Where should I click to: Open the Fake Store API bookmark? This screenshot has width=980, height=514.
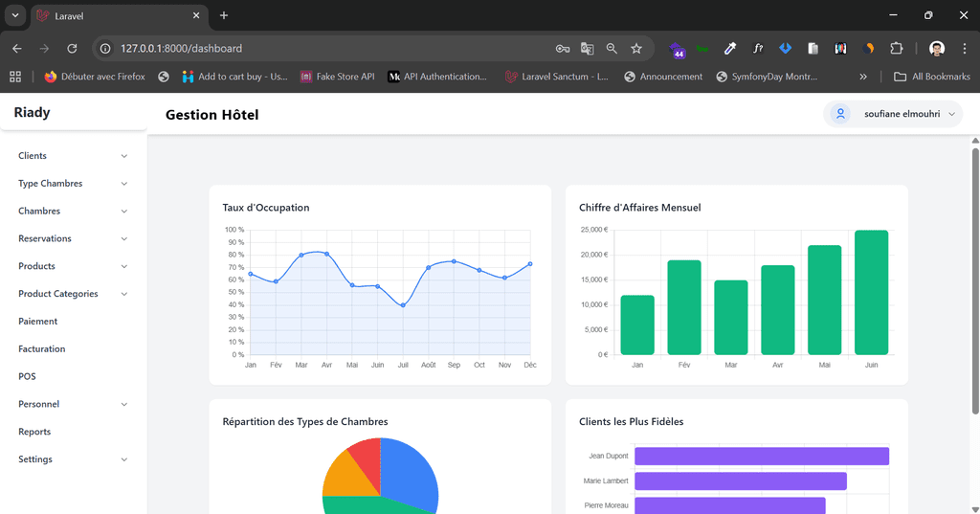pos(337,77)
